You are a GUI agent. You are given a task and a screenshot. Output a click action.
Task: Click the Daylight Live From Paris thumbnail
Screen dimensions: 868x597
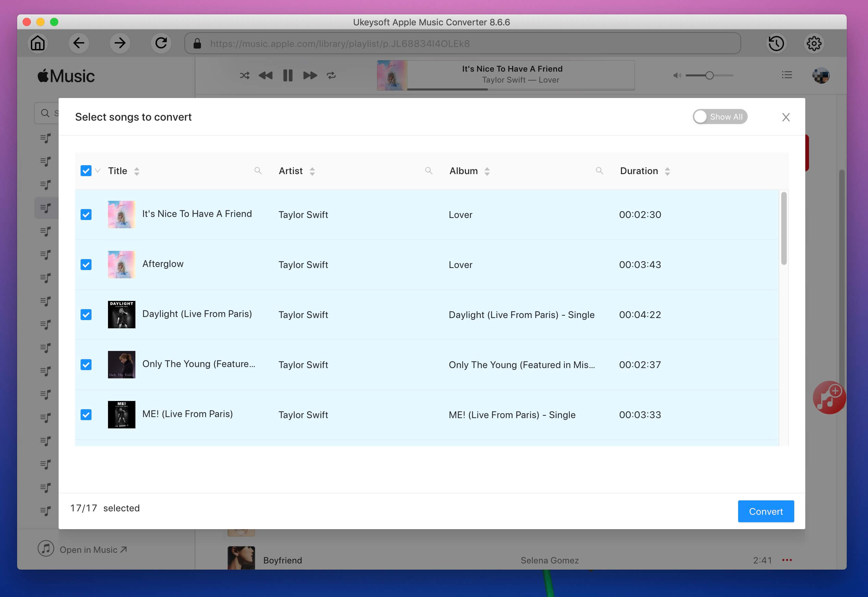122,315
